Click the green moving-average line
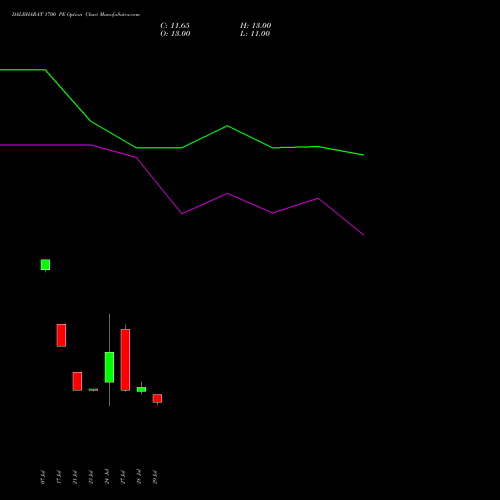Viewport: 500px width, 500px height. (182, 147)
